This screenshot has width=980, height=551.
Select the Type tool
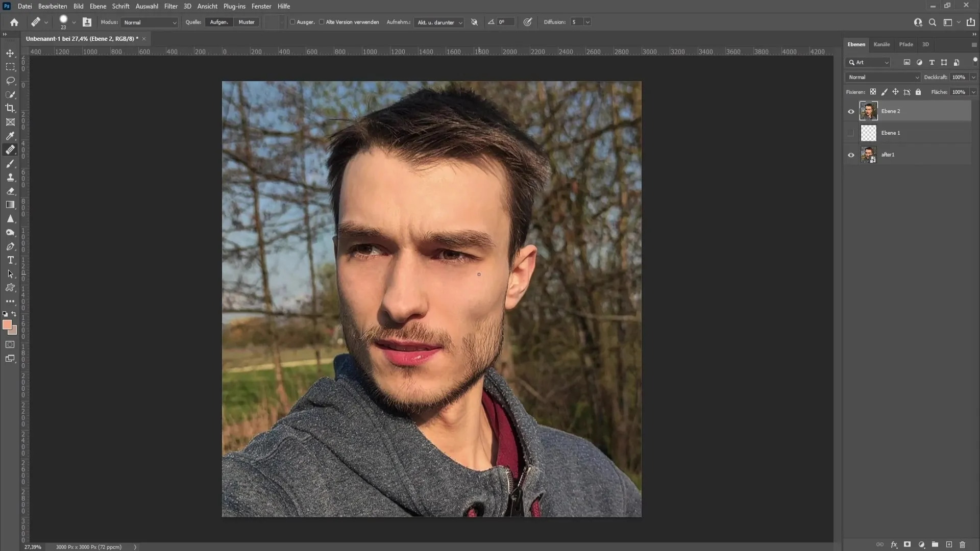tap(10, 260)
